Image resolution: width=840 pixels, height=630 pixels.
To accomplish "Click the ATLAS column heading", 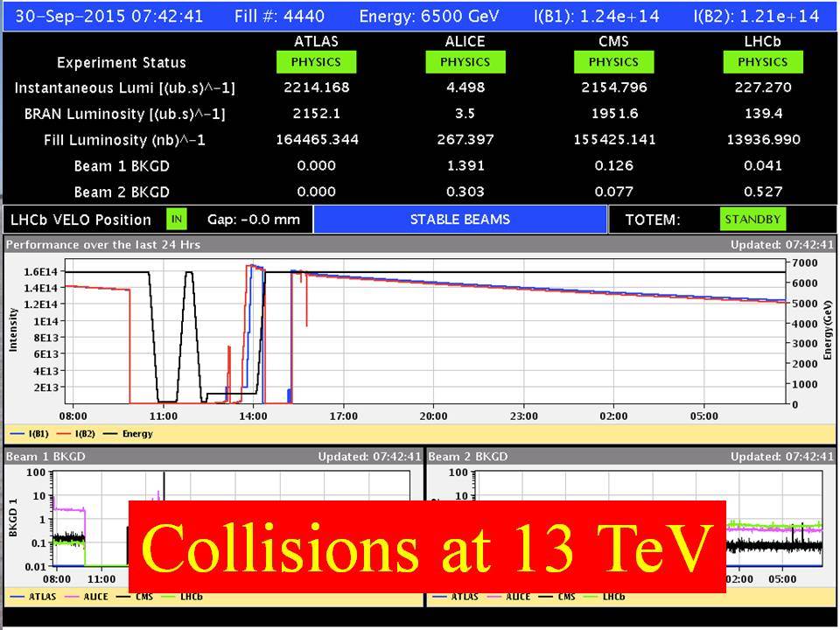I will tap(316, 41).
